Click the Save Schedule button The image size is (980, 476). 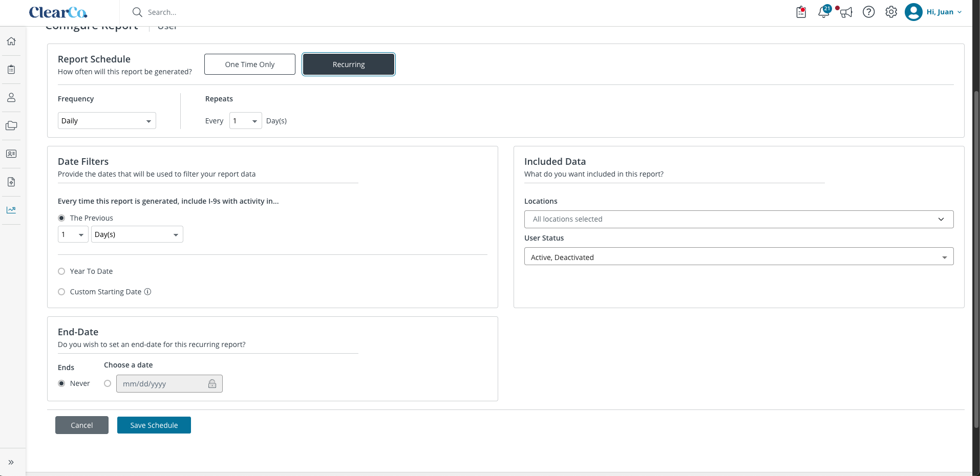click(154, 425)
